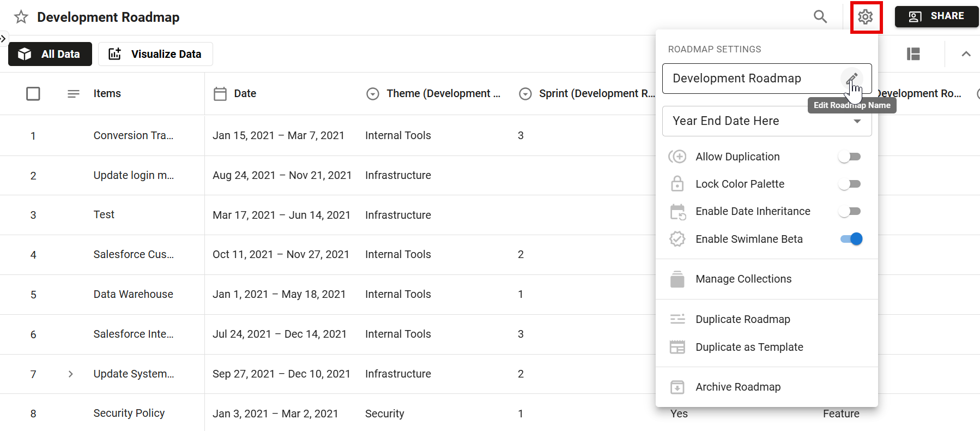Click the pencil icon to edit roadmap name

coord(851,79)
